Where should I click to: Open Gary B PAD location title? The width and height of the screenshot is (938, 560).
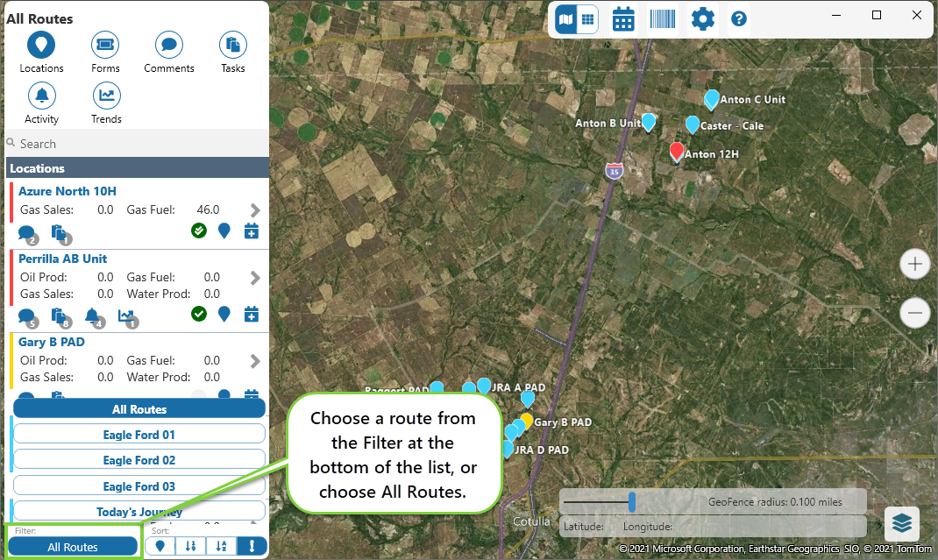tap(52, 342)
